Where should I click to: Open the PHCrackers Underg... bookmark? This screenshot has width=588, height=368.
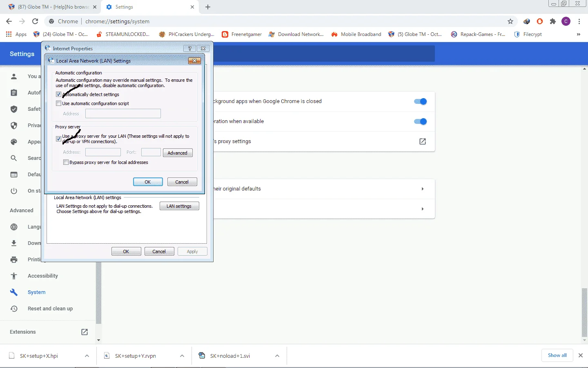tap(186, 34)
